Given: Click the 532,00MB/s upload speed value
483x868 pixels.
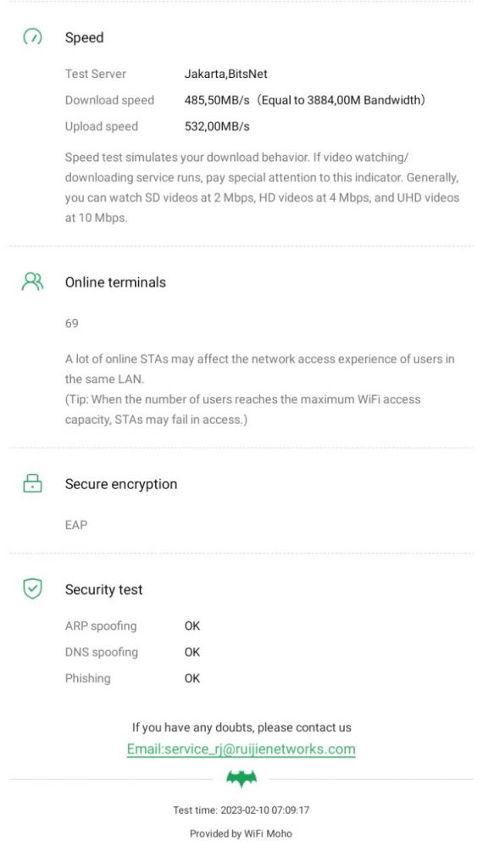Looking at the screenshot, I should (x=217, y=126).
